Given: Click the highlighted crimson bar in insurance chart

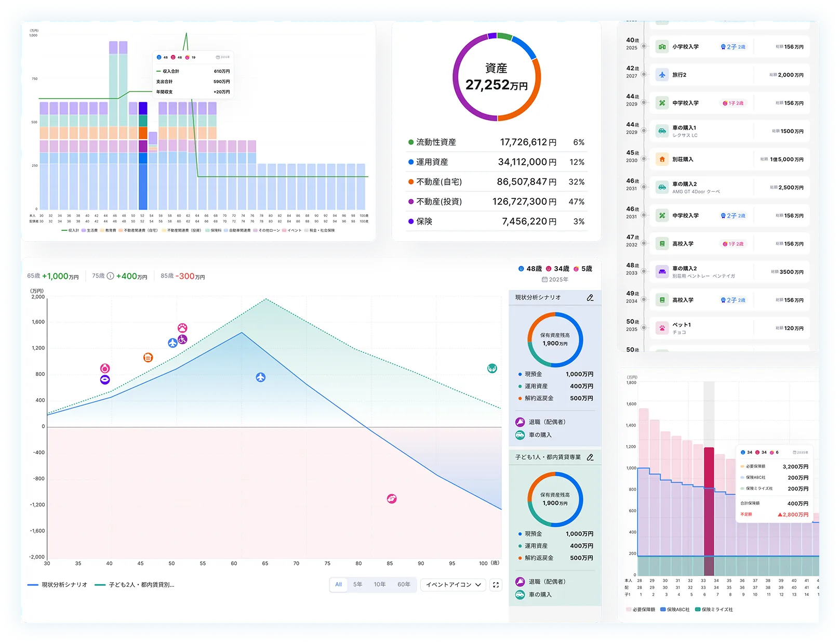Looking at the screenshot, I should pos(709,509).
